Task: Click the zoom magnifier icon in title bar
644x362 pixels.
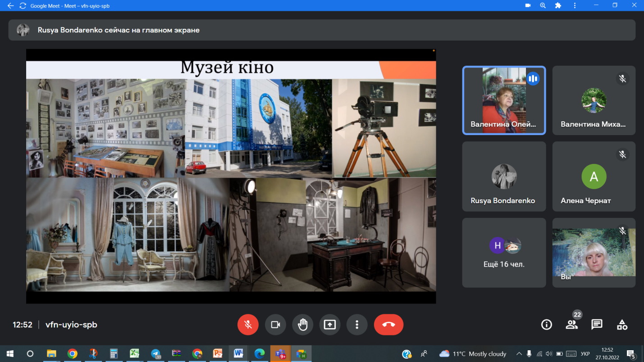Action: click(543, 6)
